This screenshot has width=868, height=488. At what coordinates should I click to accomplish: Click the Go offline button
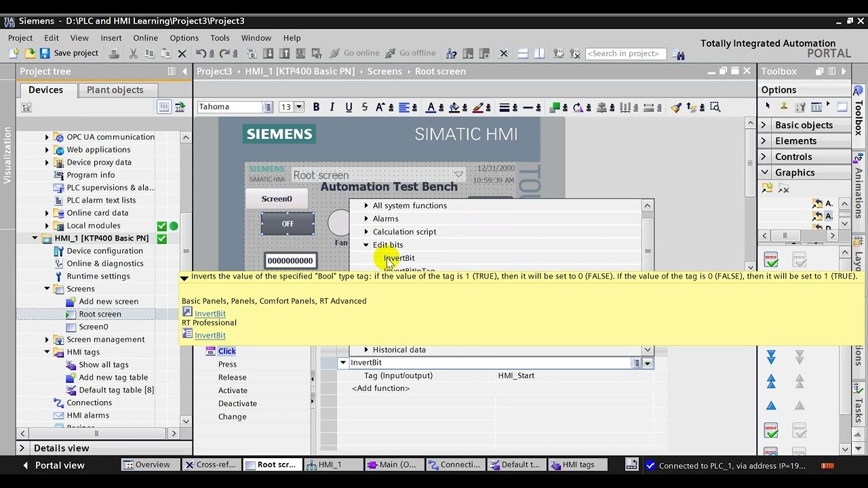click(410, 53)
